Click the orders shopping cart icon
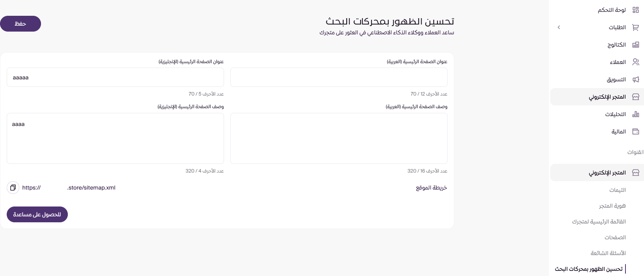 635,27
